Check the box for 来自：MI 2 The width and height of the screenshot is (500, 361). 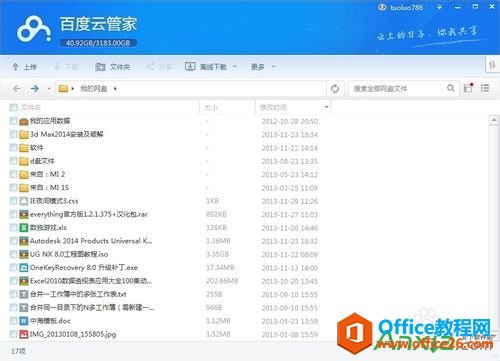[x=13, y=174]
